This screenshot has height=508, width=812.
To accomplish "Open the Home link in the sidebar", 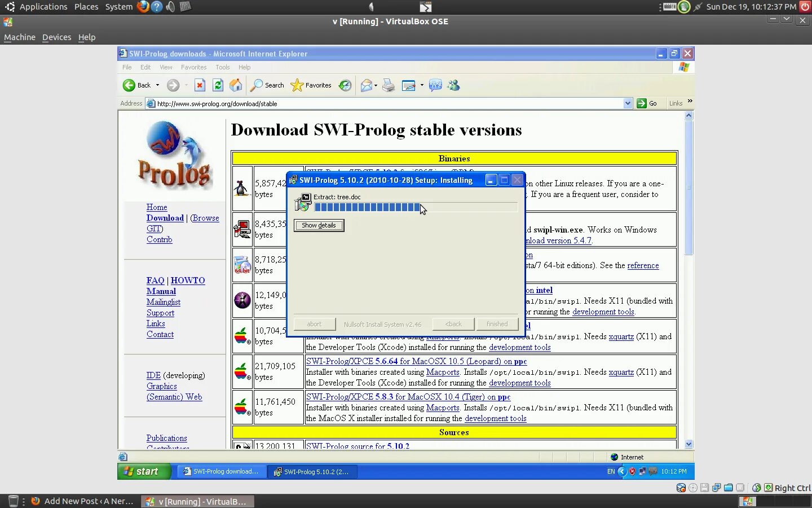I will click(x=157, y=207).
